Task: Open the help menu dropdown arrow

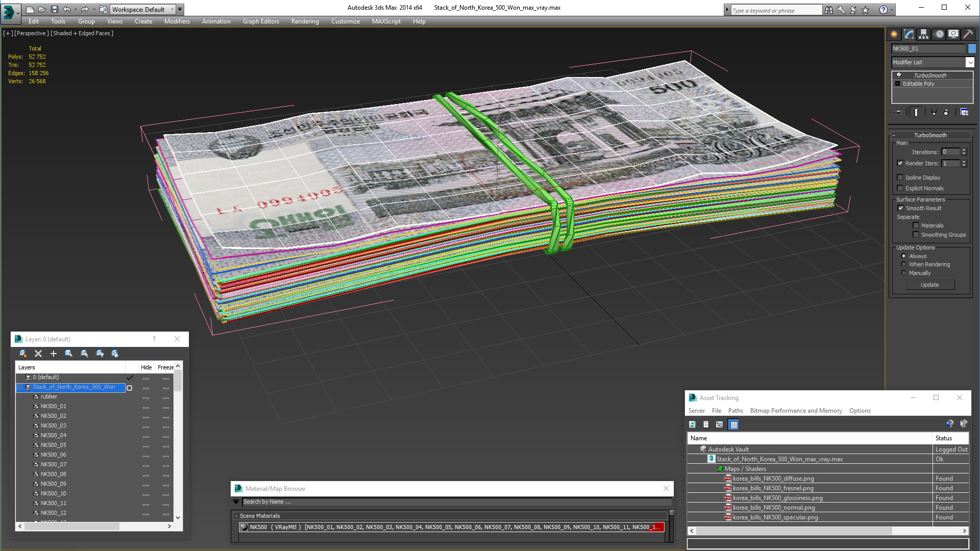Action: click(892, 10)
